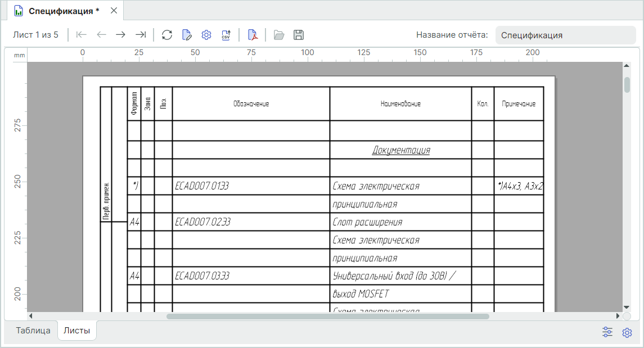
Task: Click the bottom-right gear settings icon
Action: [x=627, y=332]
